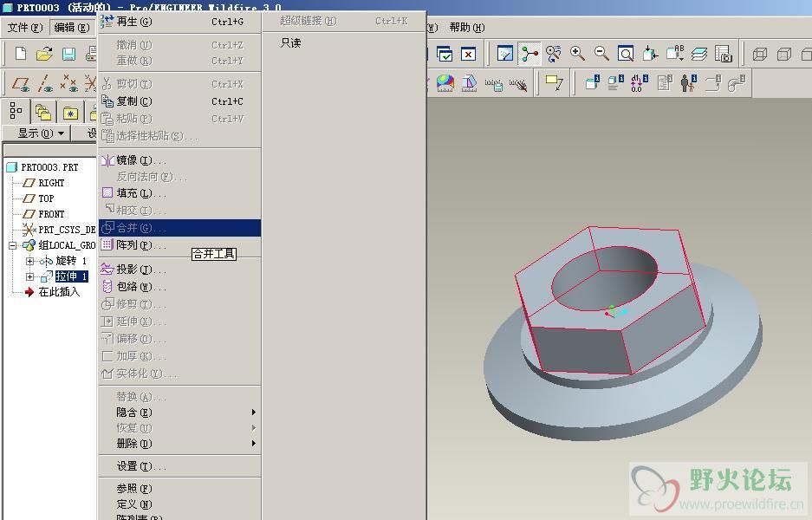Choose 填充(L) from the edit menu
Viewport: 812px width, 520px height.
(x=179, y=193)
